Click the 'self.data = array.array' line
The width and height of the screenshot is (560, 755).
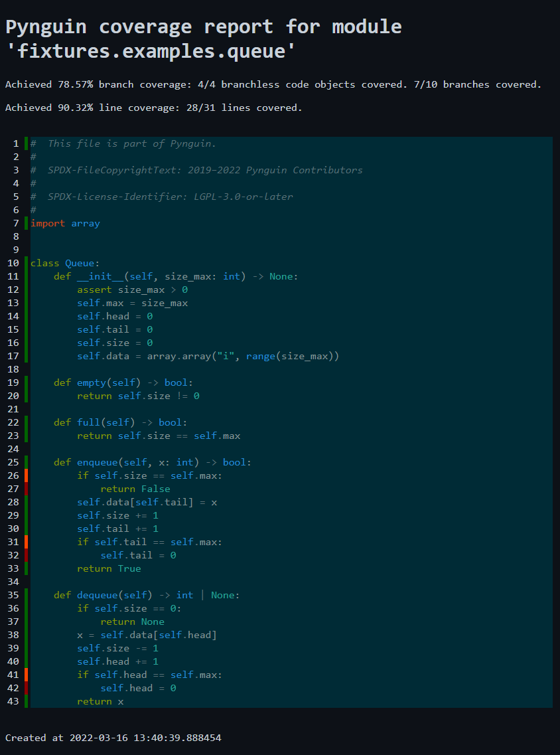click(208, 357)
